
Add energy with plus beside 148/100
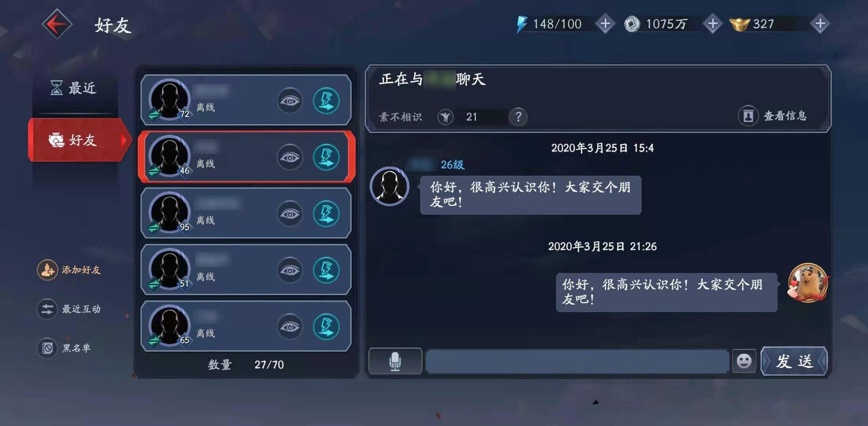click(605, 24)
